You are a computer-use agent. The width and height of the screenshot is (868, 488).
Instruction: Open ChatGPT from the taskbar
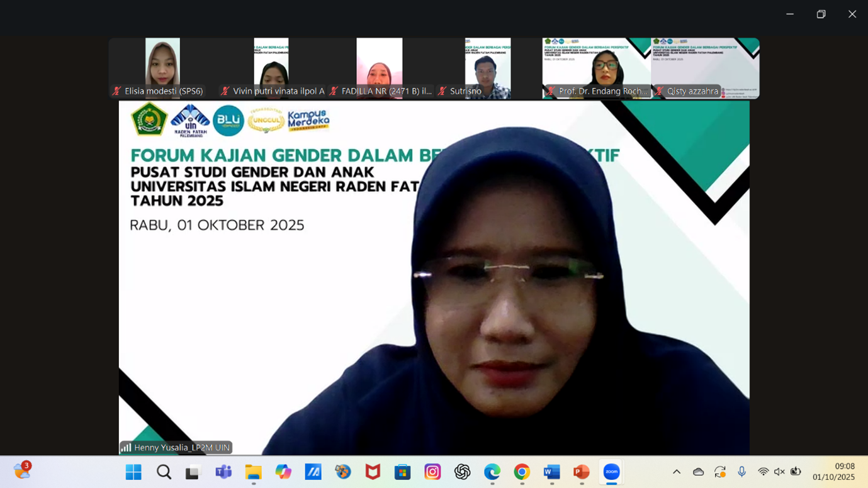tap(461, 472)
